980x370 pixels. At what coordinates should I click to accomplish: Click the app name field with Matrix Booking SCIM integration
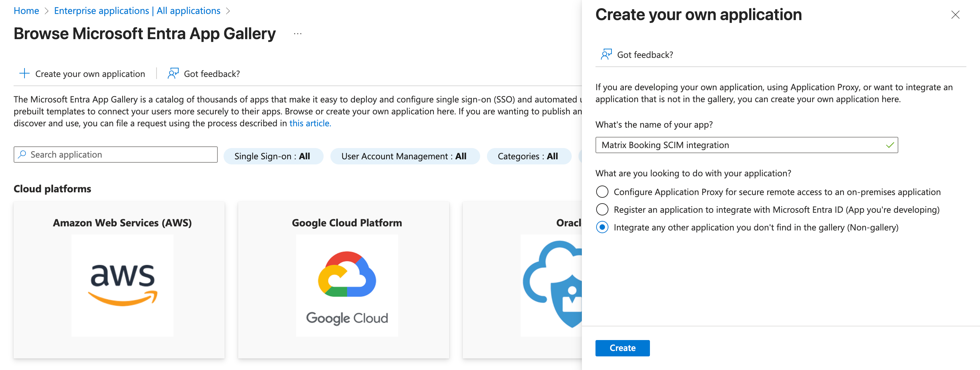747,145
